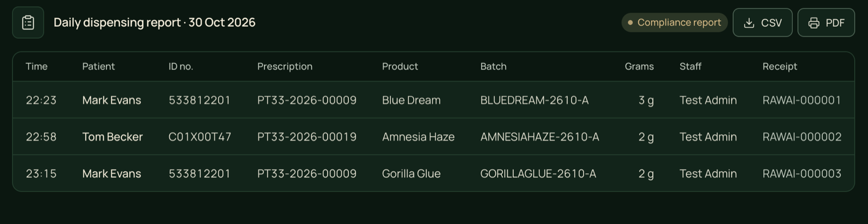Select receipt RAWAI-000002

802,137
